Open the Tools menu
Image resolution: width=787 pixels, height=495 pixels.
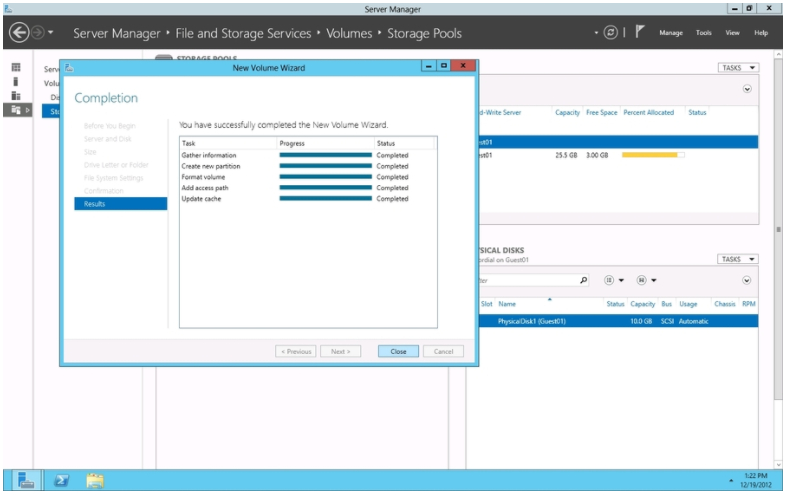[703, 33]
